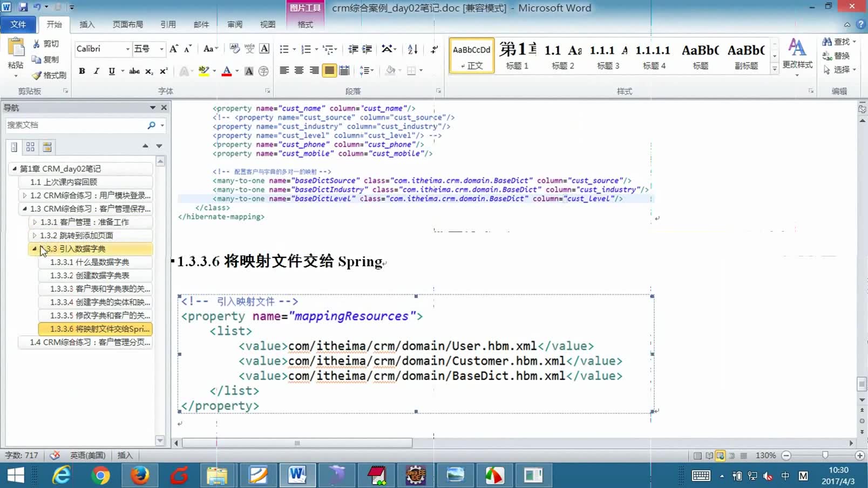Toggle Italic formatting
Viewport: 868px width, 488px height.
click(97, 71)
